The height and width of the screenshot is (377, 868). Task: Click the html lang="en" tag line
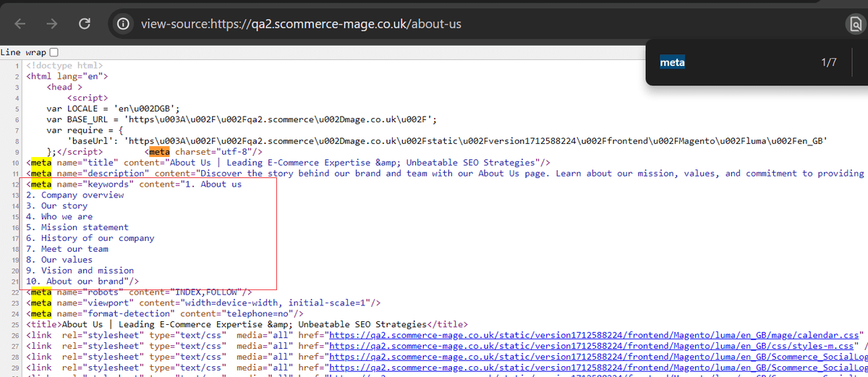click(x=67, y=76)
